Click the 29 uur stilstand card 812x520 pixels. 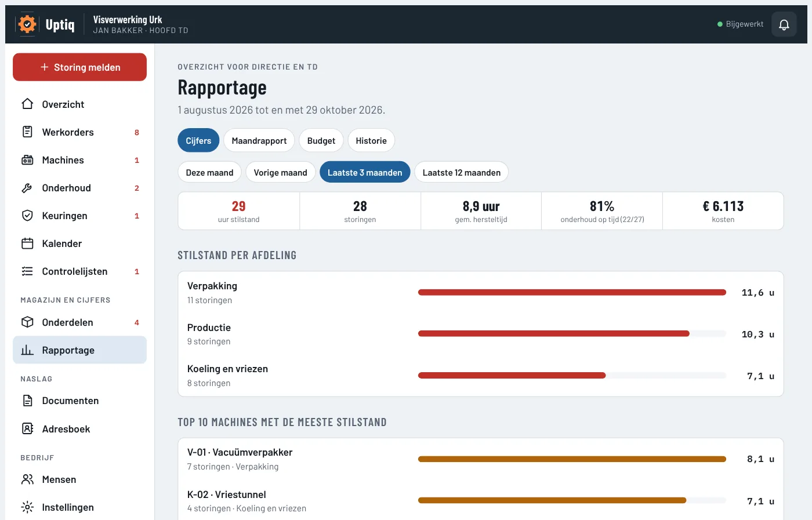point(239,211)
